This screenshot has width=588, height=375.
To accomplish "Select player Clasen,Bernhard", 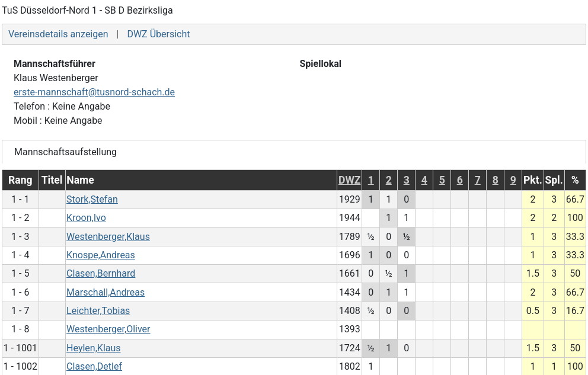I will 101,274.
